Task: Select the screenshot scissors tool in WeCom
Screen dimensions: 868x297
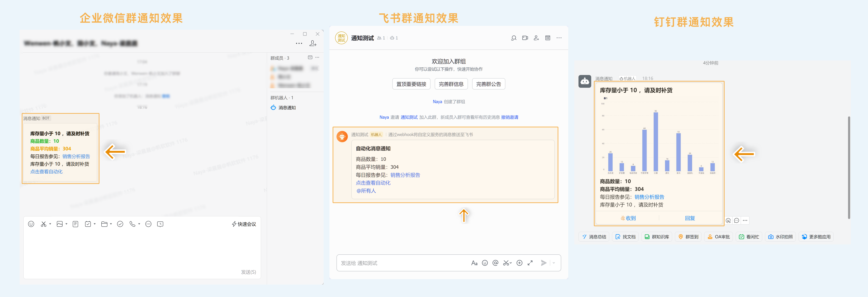Action: pyautogui.click(x=43, y=224)
